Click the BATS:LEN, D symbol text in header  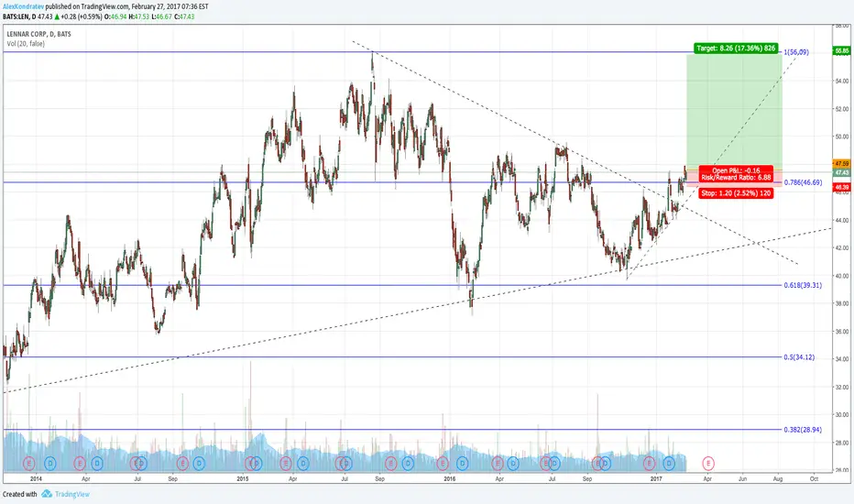tap(19, 16)
